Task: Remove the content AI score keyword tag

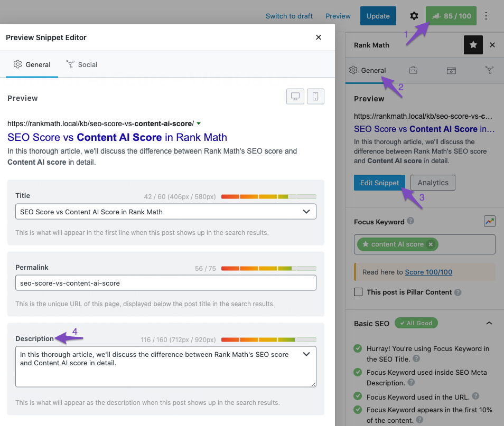Action: 431,244
